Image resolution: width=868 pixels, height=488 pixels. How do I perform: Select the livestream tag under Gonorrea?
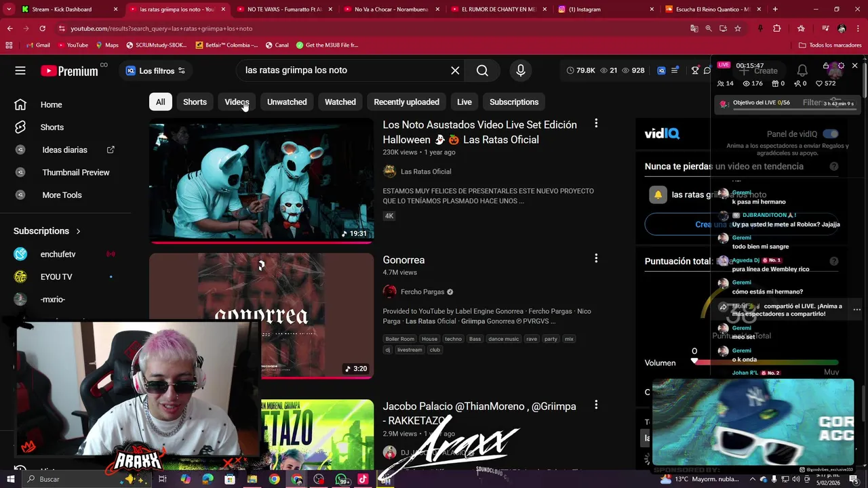click(x=410, y=350)
